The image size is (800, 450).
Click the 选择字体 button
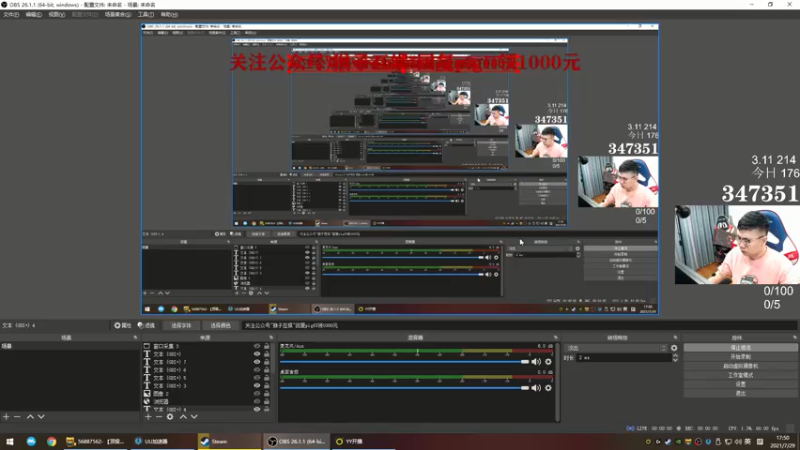coord(181,325)
